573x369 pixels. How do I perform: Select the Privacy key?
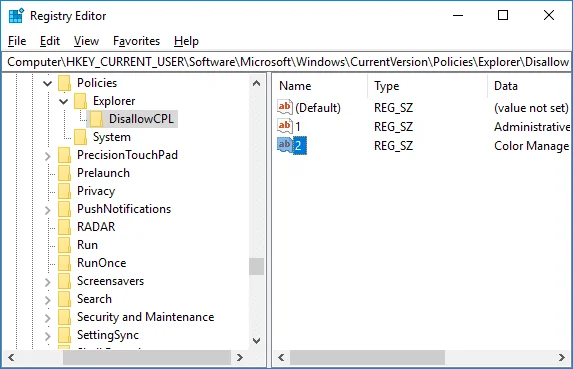coord(96,191)
